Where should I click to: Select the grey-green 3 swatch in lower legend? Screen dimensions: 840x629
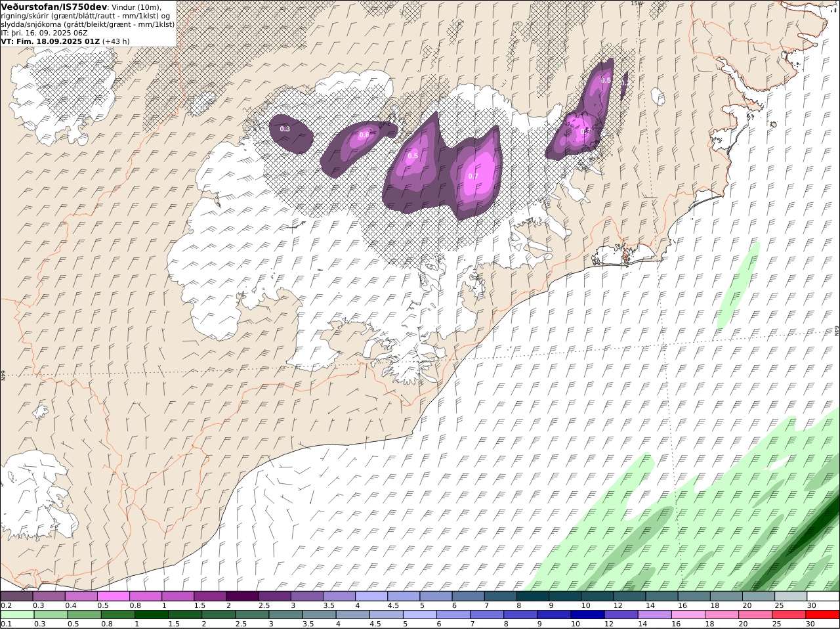click(x=285, y=615)
